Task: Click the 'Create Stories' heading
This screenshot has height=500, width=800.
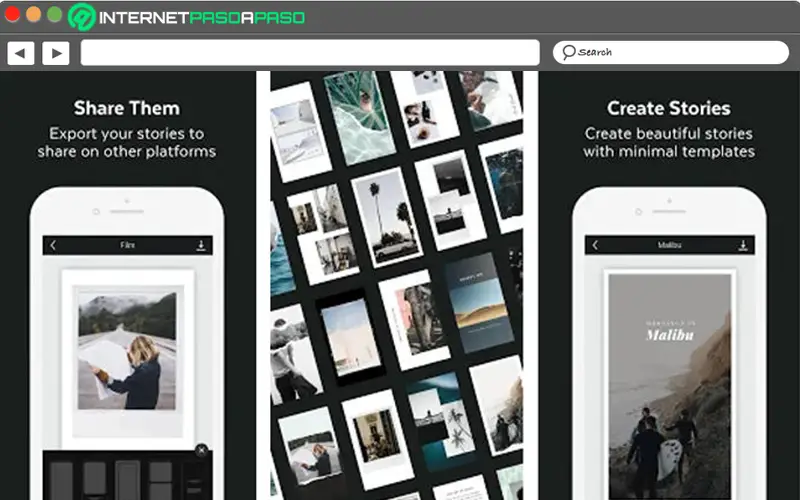Action: pos(668,108)
